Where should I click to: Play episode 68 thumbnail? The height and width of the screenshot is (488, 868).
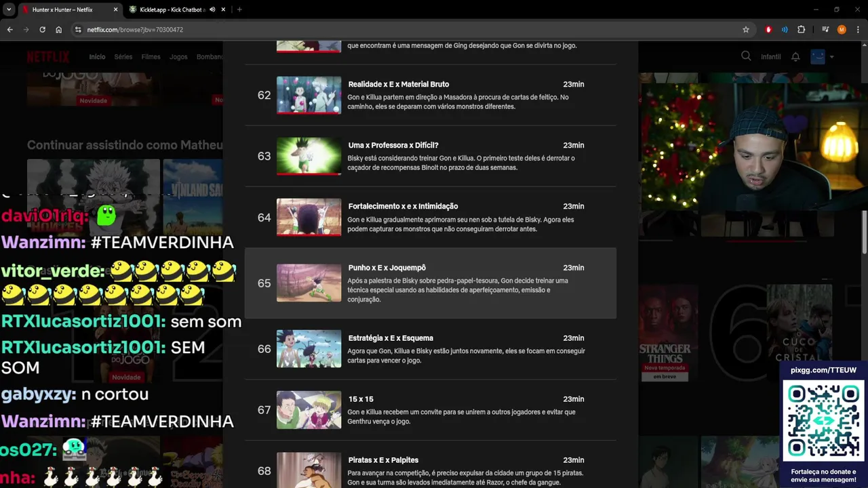(309, 470)
